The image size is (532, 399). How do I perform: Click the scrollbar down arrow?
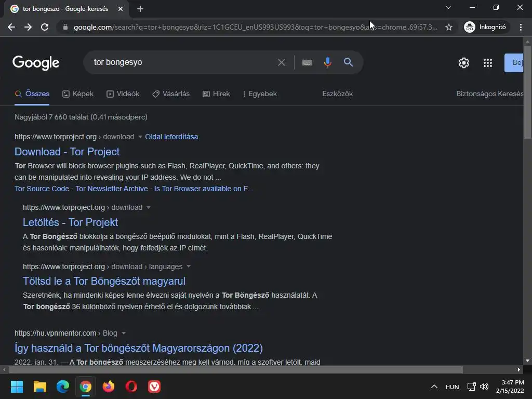point(527,361)
